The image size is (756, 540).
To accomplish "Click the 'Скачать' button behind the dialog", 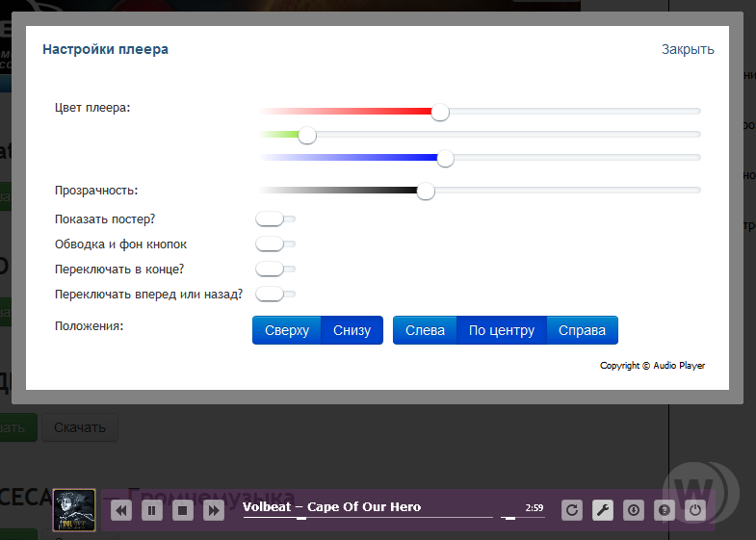I will point(80,427).
